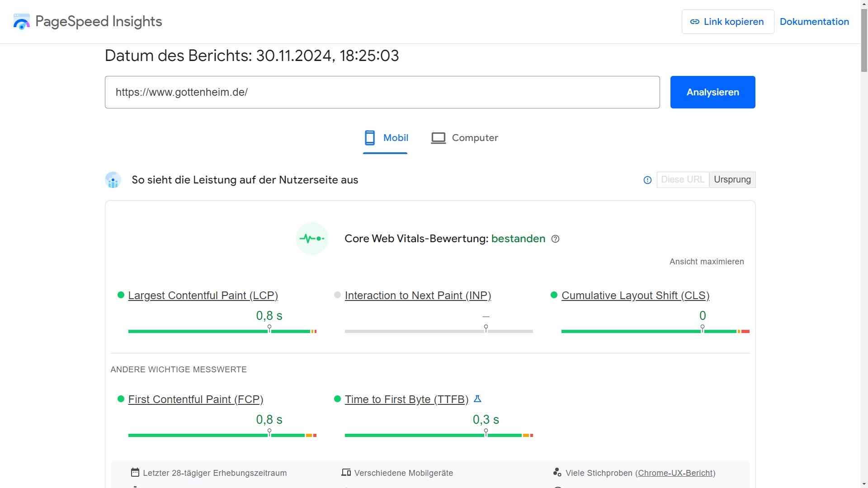Click the TTFB value 0,3 s
The width and height of the screenshot is (868, 488).
(486, 419)
